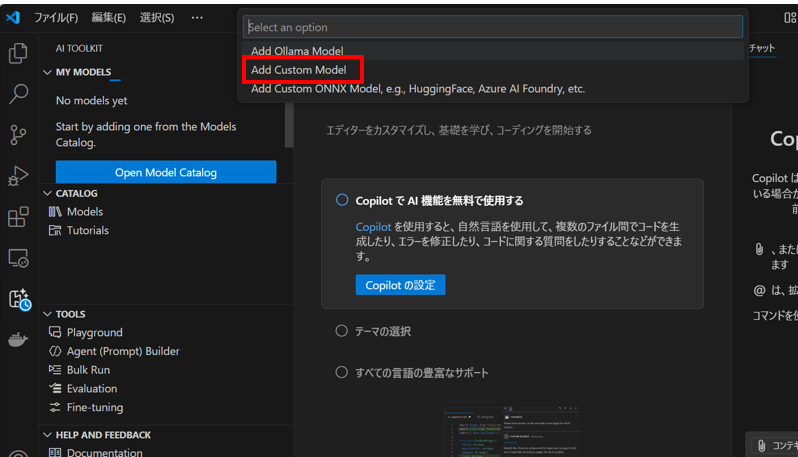Screen dimensions: 798x457
Task: Choose Add Custom ONNX Model option
Action: point(492,89)
